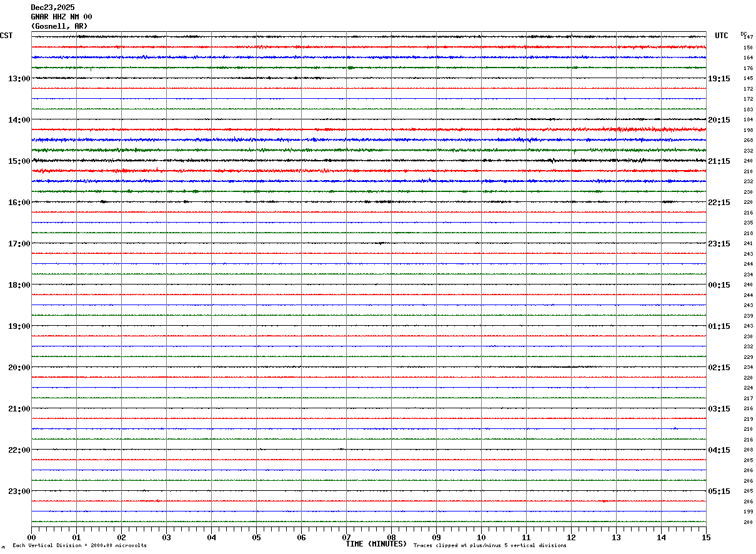Click the 02:15 UTC time label
Viewport: 756px width, 554px height.
(719, 367)
